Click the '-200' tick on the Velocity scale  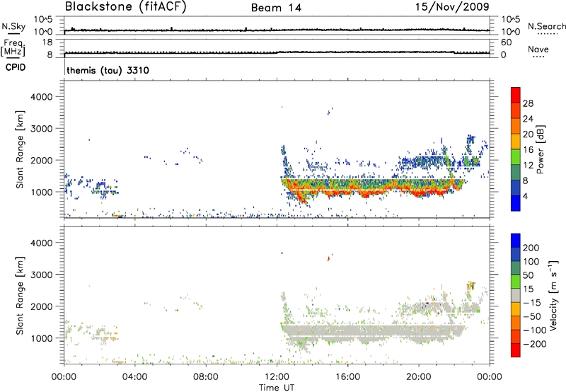click(534, 345)
